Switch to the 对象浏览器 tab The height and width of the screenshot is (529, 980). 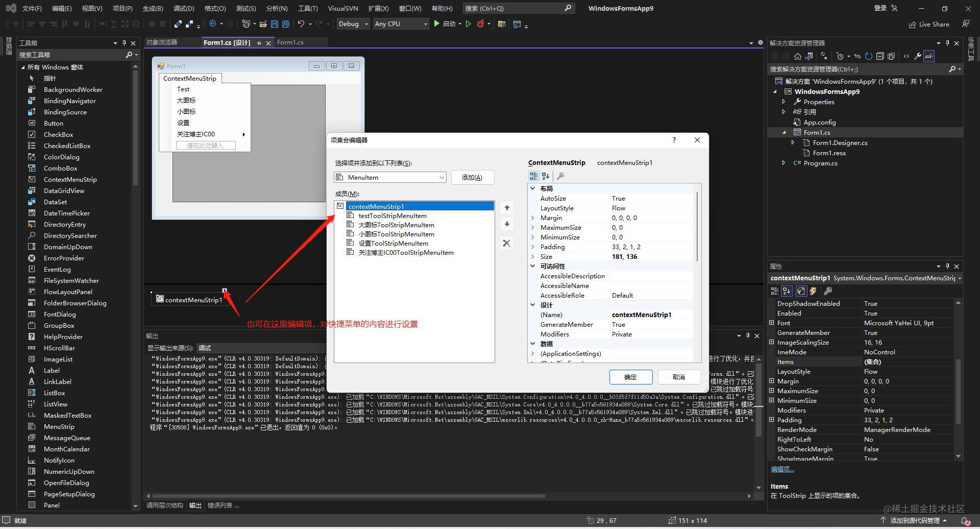click(x=162, y=42)
